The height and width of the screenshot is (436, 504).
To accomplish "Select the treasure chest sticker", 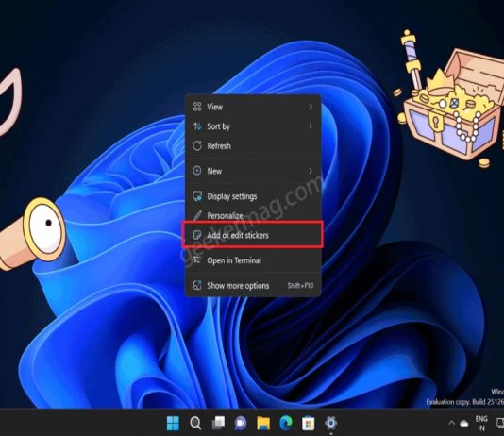I will click(x=448, y=100).
